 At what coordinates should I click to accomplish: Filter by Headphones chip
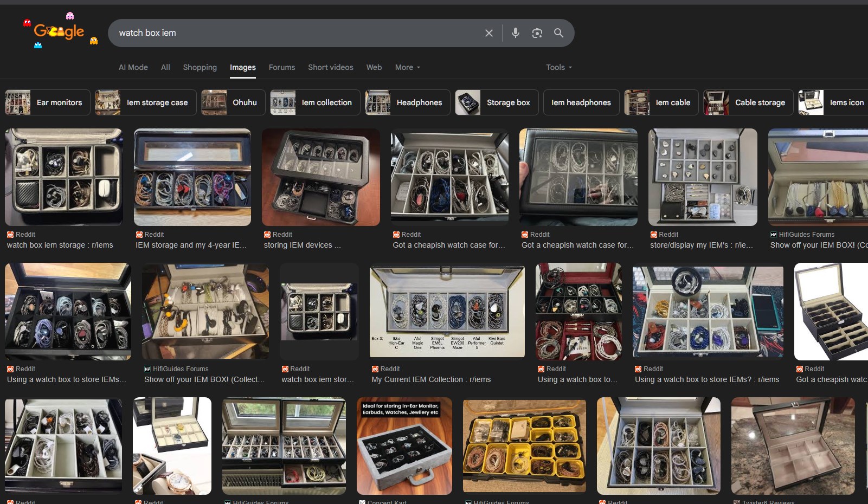point(408,102)
